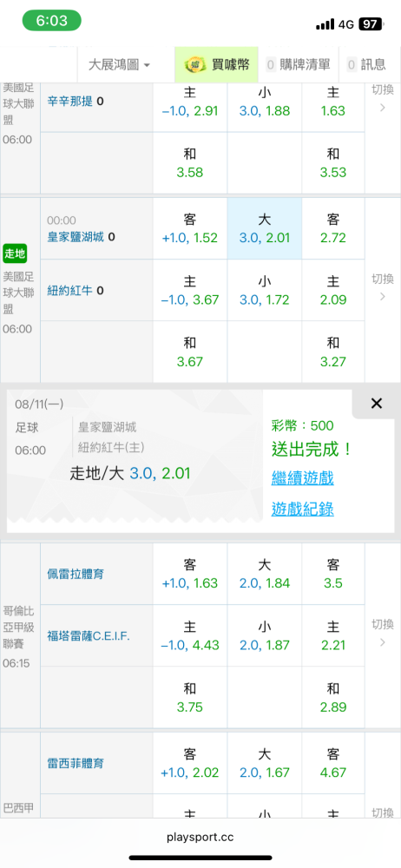Screen dimensions: 401x868
Task: Open team 福塔雷薩C.E.I.F. link
Action: coord(89,636)
